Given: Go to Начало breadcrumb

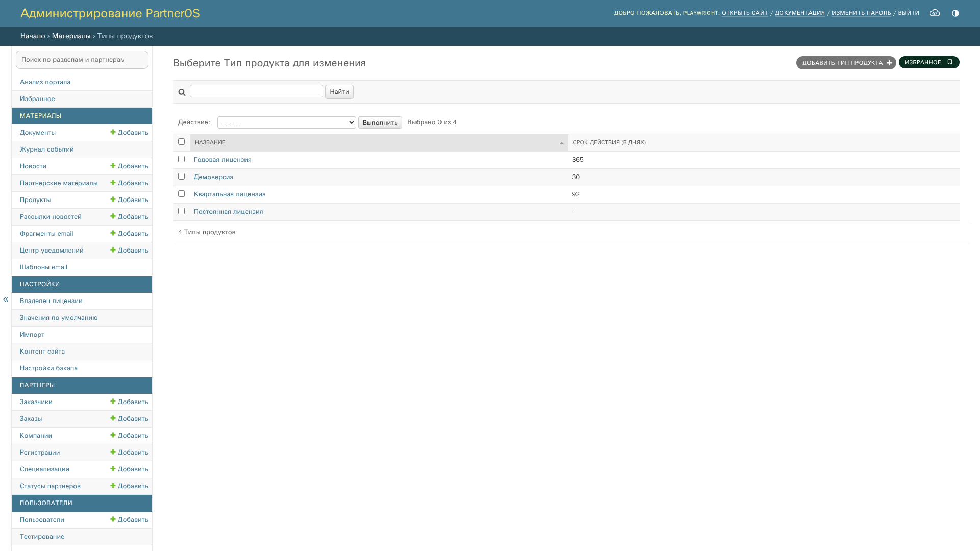Looking at the screenshot, I should click(x=33, y=36).
